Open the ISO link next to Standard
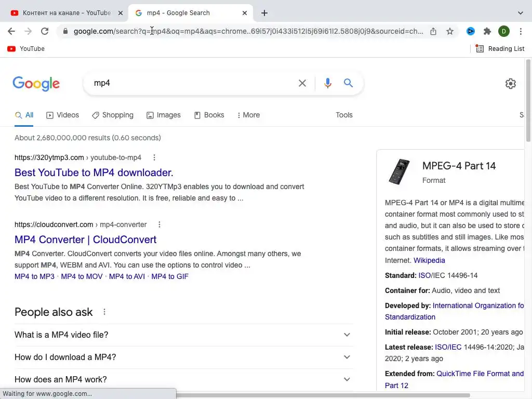532x399 pixels. (x=424, y=275)
